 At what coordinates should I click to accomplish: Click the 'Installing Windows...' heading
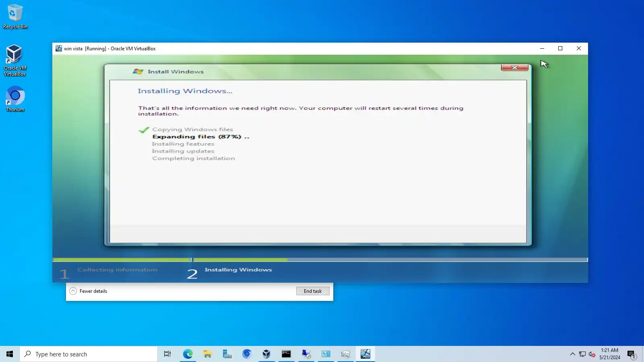pos(185,91)
